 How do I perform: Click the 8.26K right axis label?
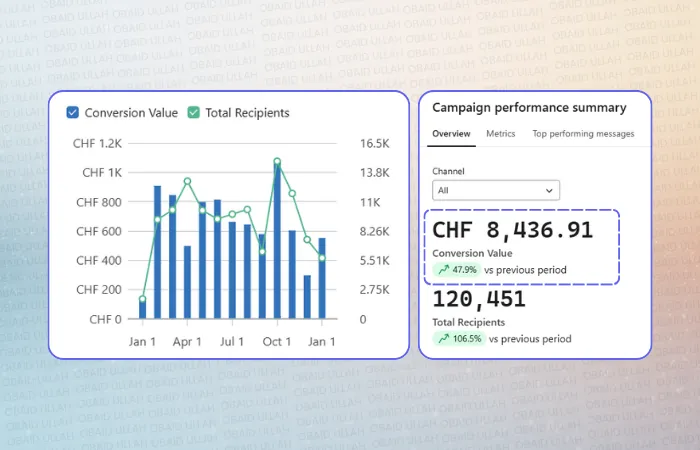[375, 232]
